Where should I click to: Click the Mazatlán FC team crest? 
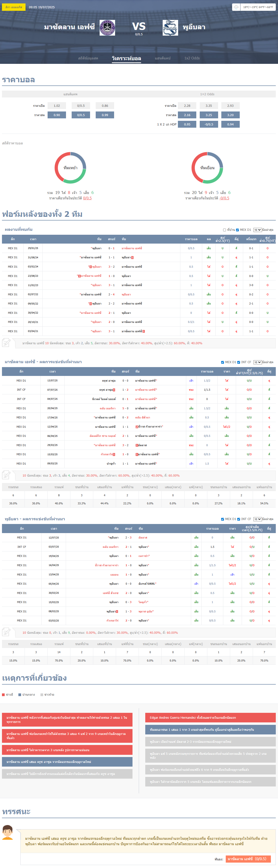(x=107, y=28)
